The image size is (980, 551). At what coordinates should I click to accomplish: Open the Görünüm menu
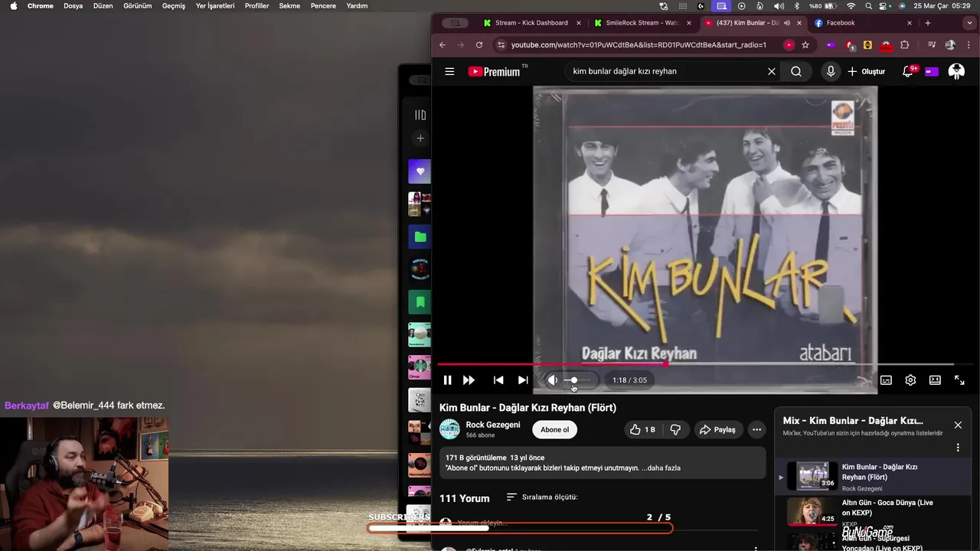[138, 5]
